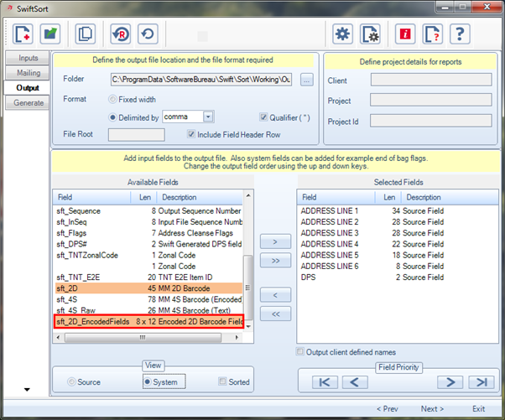Select sft_Flags field row

[148, 233]
